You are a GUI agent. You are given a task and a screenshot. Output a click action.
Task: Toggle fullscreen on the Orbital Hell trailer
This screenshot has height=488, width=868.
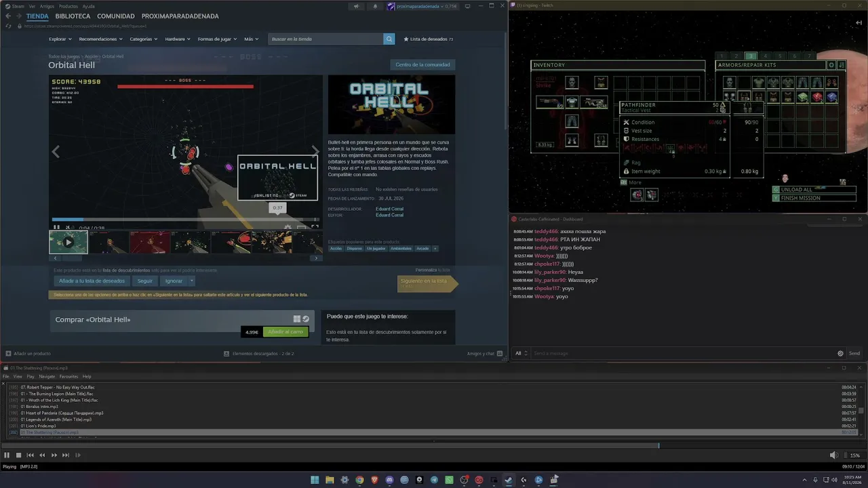click(314, 228)
